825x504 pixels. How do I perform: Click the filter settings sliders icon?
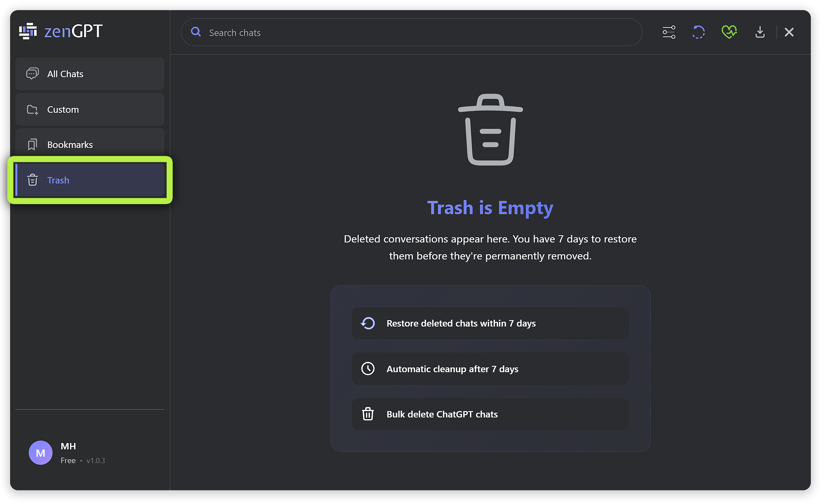tap(668, 32)
